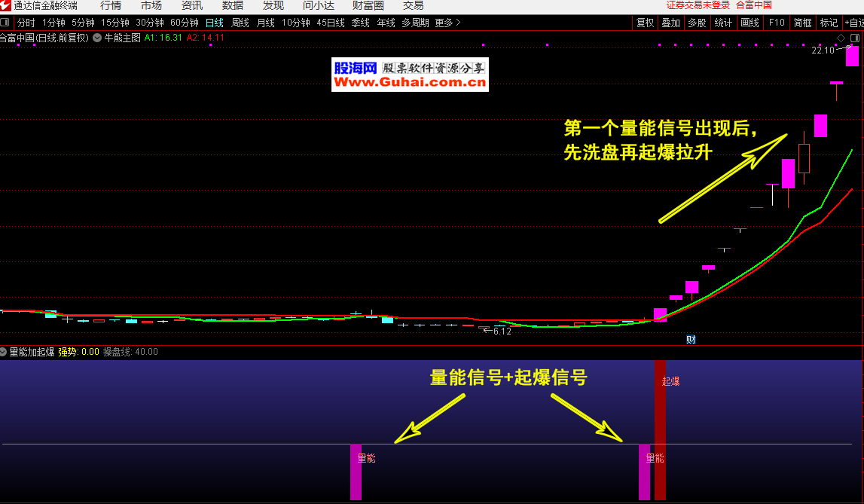Screen dimensions: 864x504
Task: Click the 叠加 overlay button
Action: click(x=670, y=23)
